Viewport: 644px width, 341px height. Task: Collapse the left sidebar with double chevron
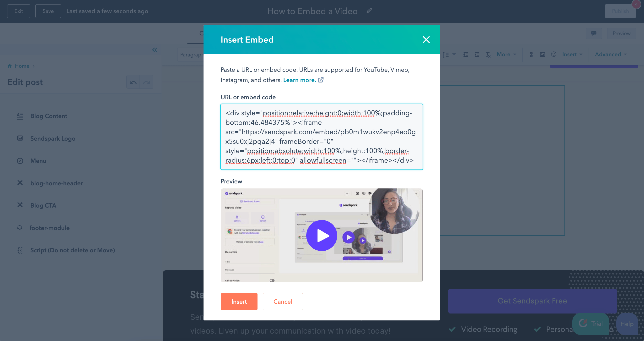(155, 50)
